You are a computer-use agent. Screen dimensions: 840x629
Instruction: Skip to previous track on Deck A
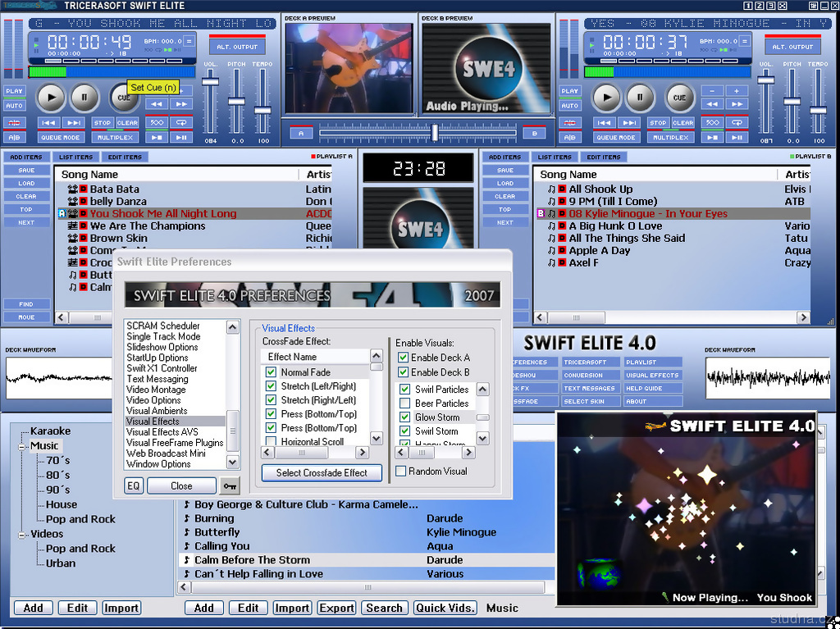48,123
